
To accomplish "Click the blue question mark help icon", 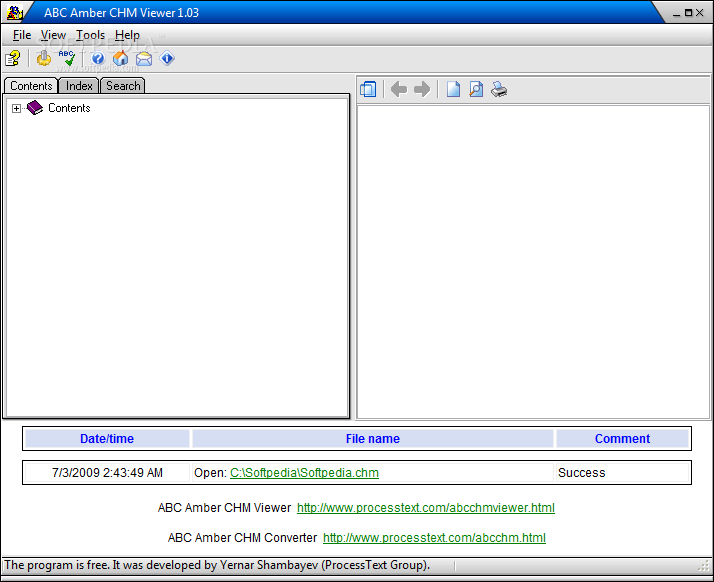I will [x=98, y=58].
